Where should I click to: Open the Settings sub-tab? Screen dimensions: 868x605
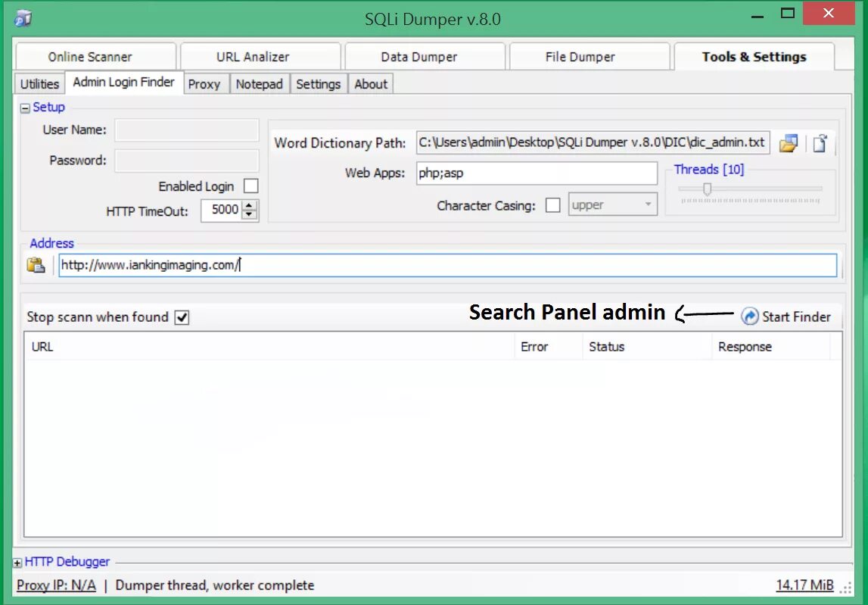(319, 84)
